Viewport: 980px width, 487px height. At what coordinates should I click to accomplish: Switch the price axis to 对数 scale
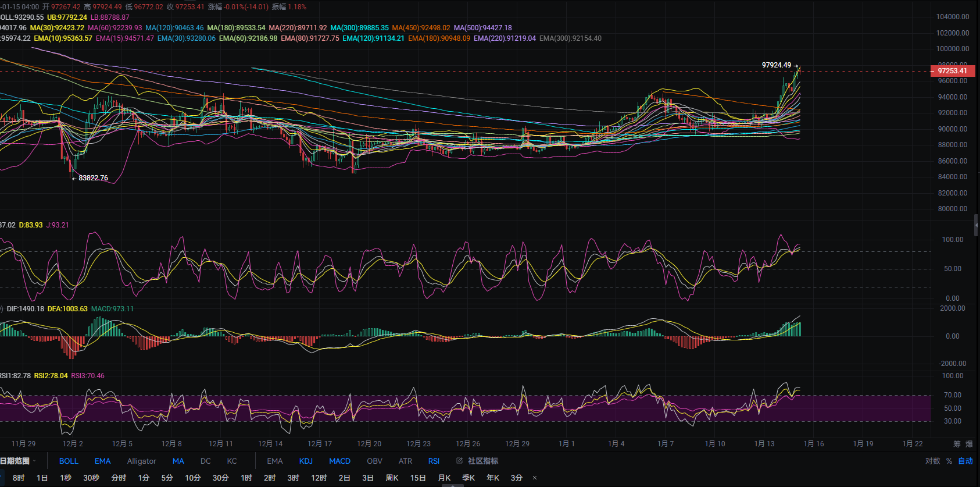pyautogui.click(x=932, y=461)
